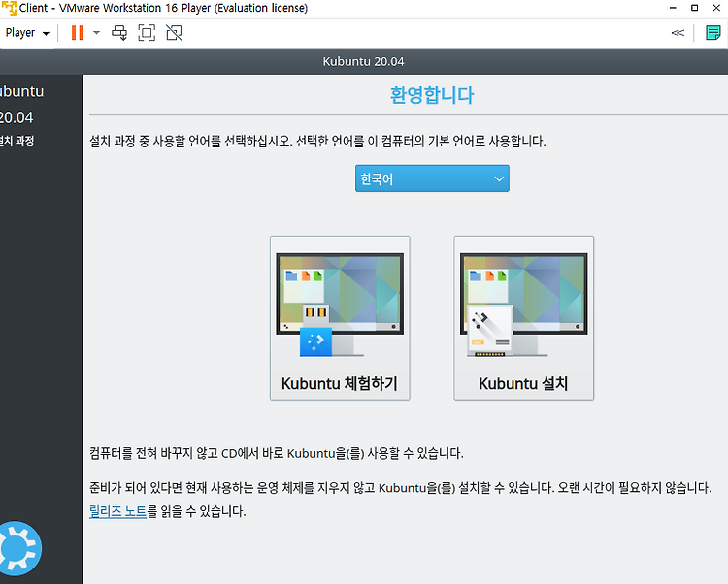Minimize the VMware Player window
The width and height of the screenshot is (728, 584).
point(673,8)
